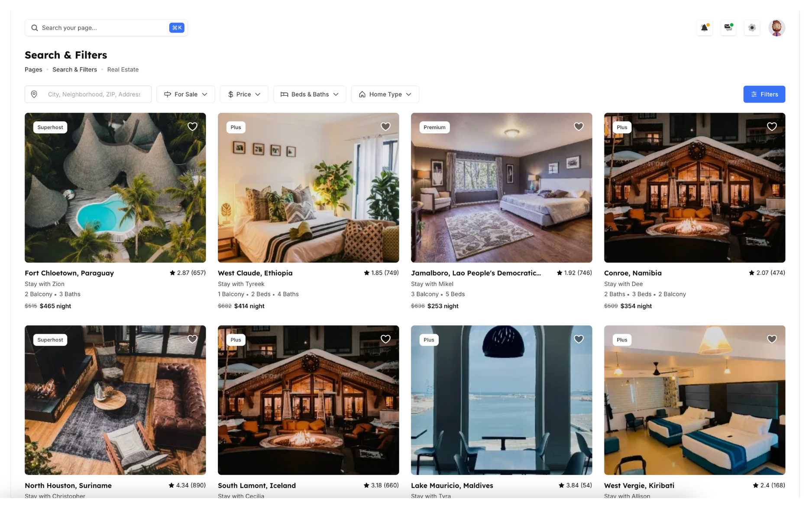This screenshot has height=509, width=812.
Task: Click the $253 night price
Action: (x=443, y=306)
